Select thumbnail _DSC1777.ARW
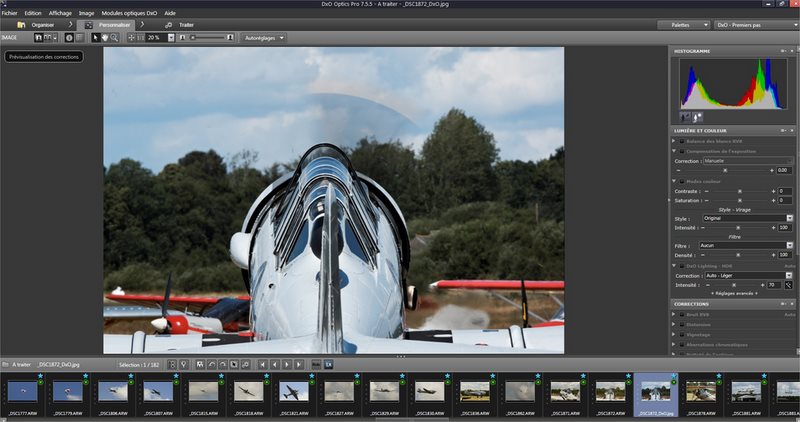Screen dimensions: 800x422 pos(22,395)
